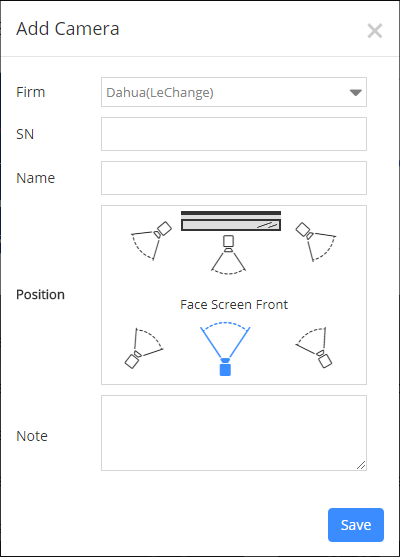Screen dimensions: 400x557
Task: Close the Add Camera dialog
Action: tap(375, 31)
